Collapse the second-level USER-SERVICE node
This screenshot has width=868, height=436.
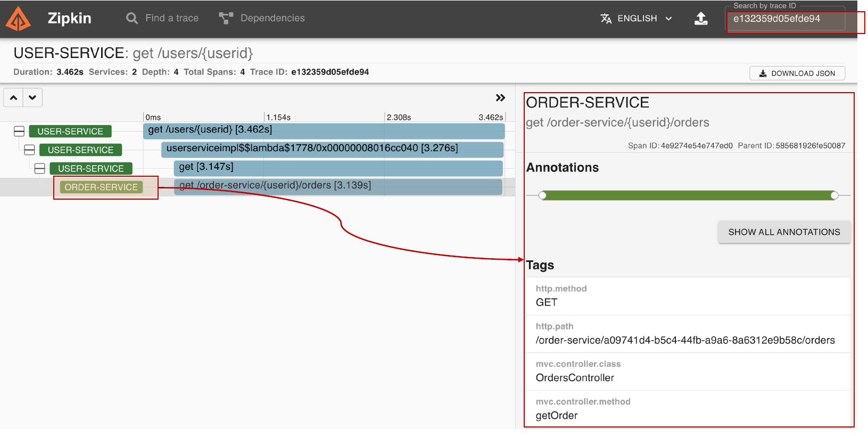[x=29, y=150]
